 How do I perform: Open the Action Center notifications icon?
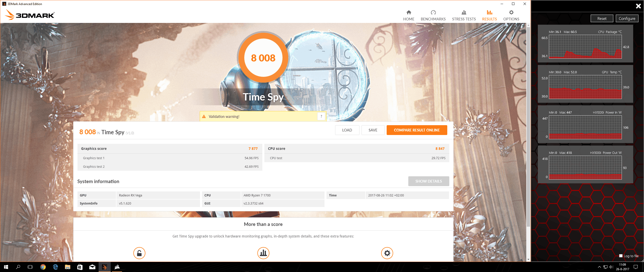point(636,267)
